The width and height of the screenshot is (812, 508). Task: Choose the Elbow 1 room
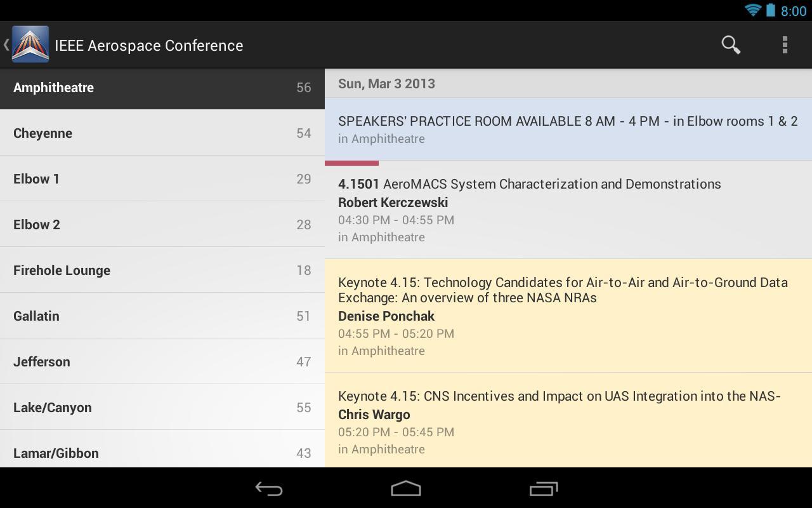click(x=162, y=178)
